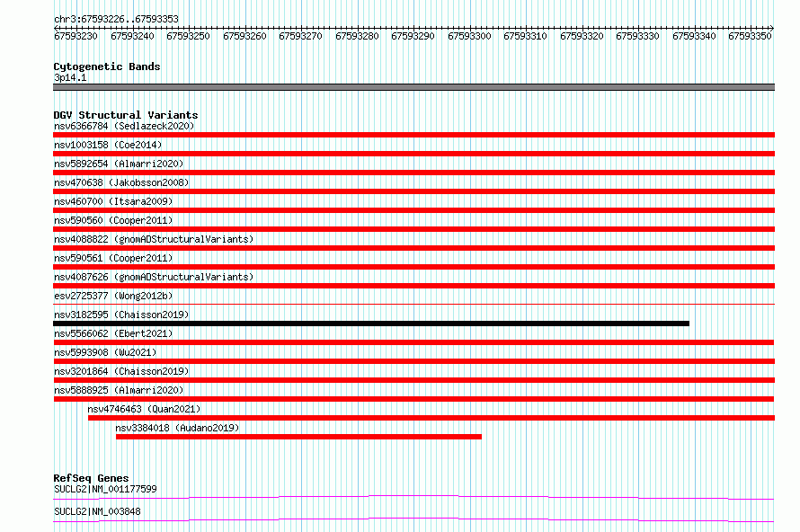The image size is (800, 532).
Task: Open the nsv590560 (Cooper2011) label
Action: (113, 220)
